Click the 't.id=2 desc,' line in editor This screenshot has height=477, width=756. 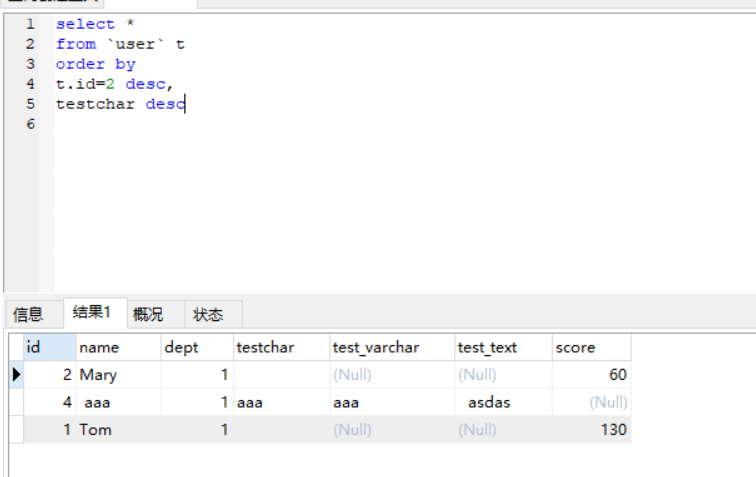coord(115,84)
